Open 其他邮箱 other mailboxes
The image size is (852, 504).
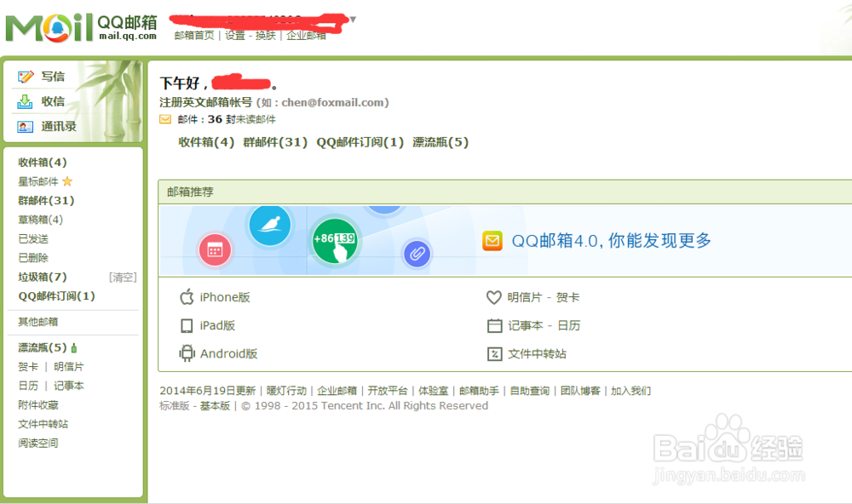coord(38,322)
